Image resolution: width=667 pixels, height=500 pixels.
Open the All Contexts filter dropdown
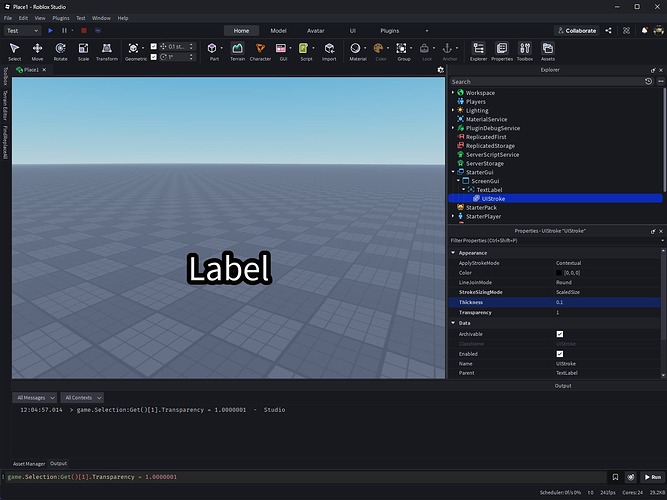pyautogui.click(x=82, y=398)
